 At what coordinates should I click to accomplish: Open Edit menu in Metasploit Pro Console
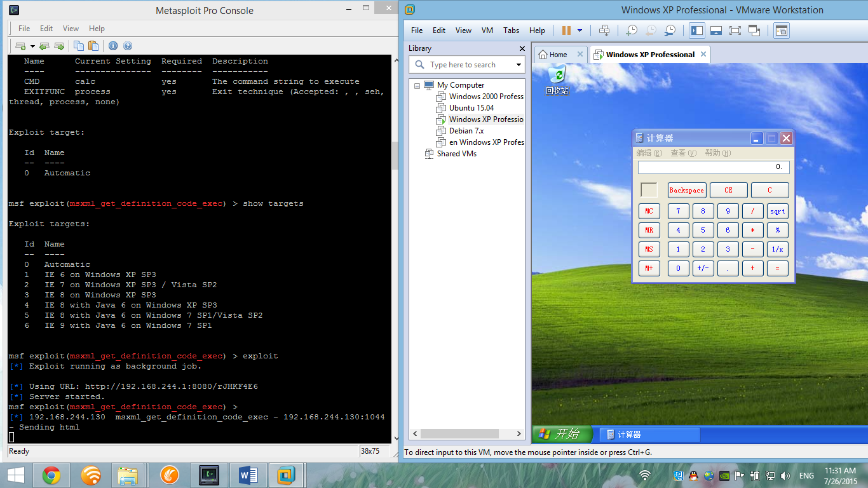click(46, 29)
